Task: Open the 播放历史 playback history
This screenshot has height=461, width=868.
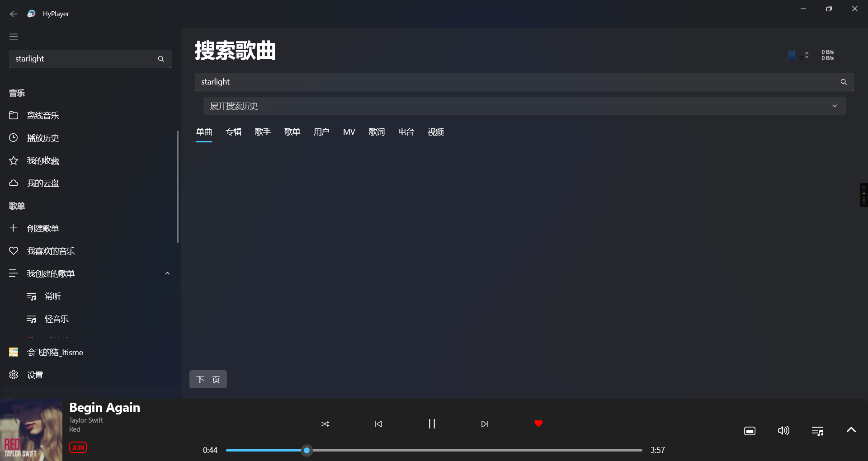Action: click(x=42, y=138)
